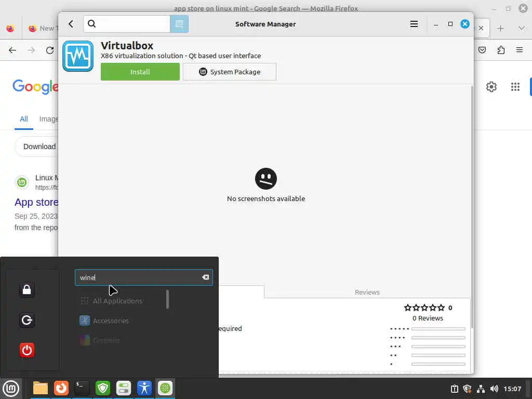The image size is (532, 399).
Task: Reload the page in Firefox
Action: (x=50, y=50)
